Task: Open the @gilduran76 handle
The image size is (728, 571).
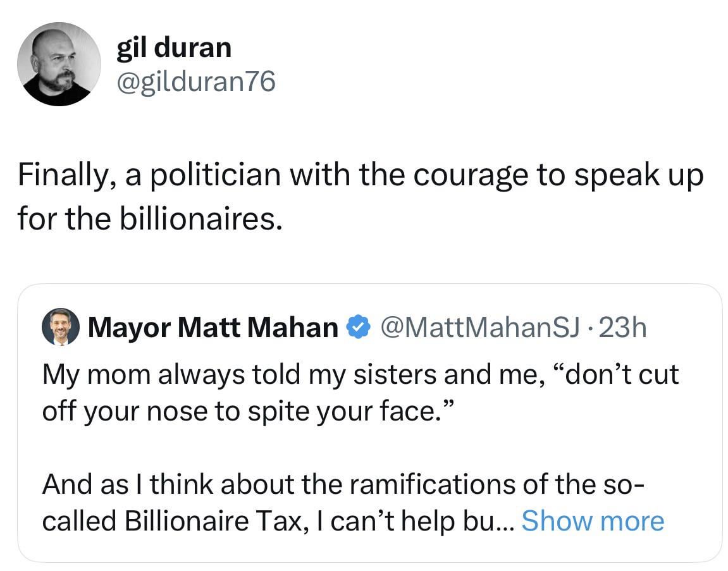Action: coord(196,81)
